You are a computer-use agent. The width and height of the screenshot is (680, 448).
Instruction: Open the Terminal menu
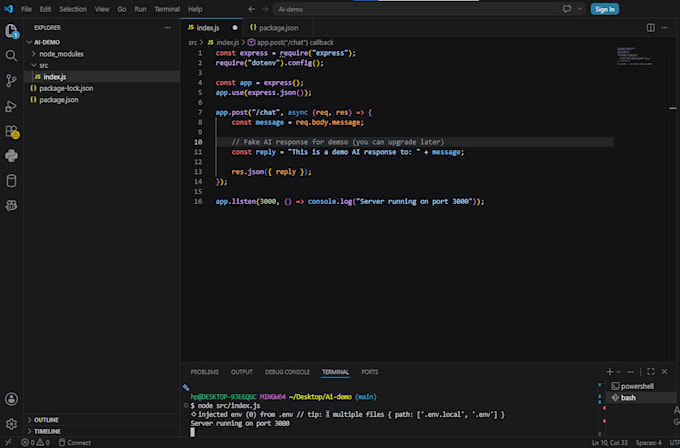click(167, 9)
